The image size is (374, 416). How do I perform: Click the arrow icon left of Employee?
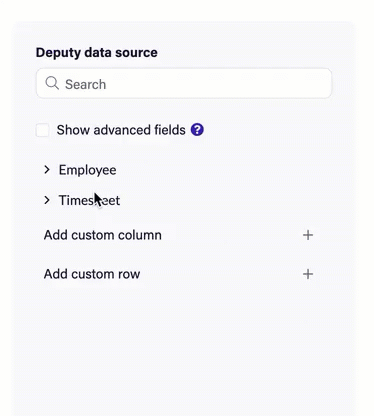(x=47, y=170)
